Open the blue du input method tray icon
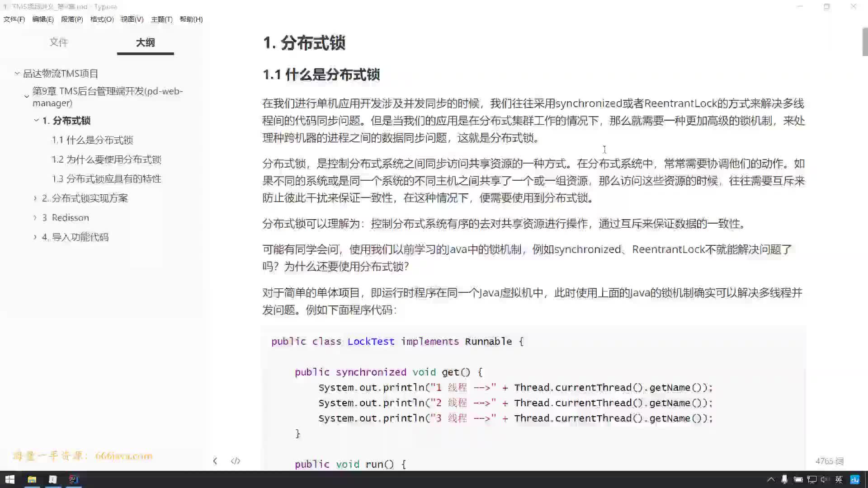Image resolution: width=868 pixels, height=488 pixels. (x=854, y=479)
